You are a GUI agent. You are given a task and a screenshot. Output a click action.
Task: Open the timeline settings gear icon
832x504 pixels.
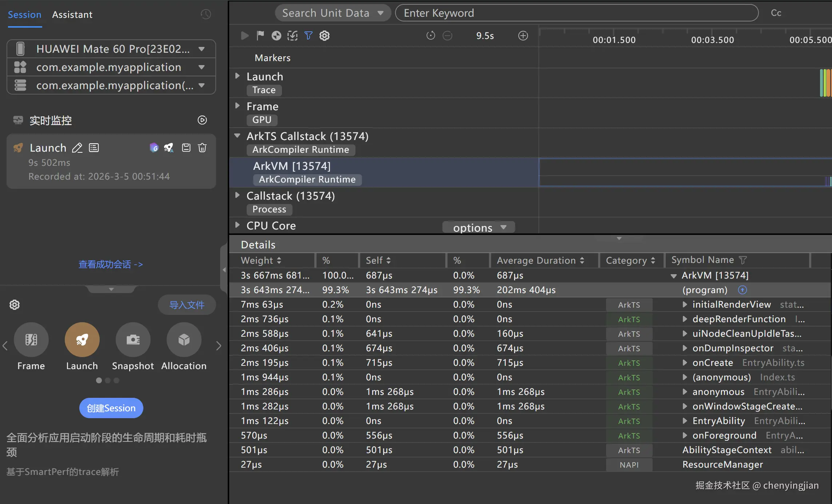tap(325, 35)
